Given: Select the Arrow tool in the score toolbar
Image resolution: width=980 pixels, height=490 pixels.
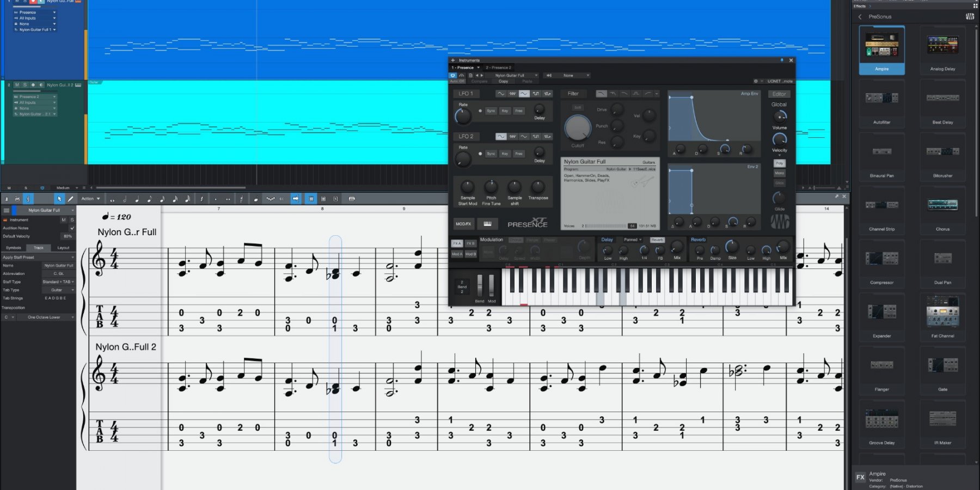Looking at the screenshot, I should point(59,199).
